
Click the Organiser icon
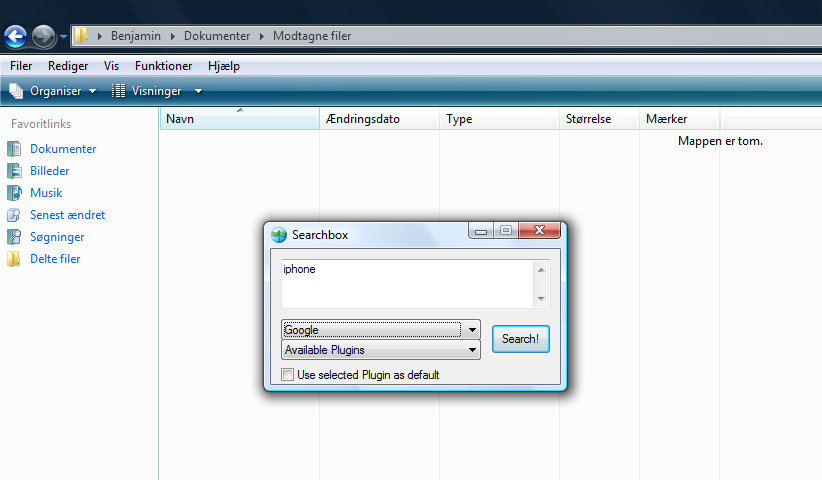tap(16, 91)
